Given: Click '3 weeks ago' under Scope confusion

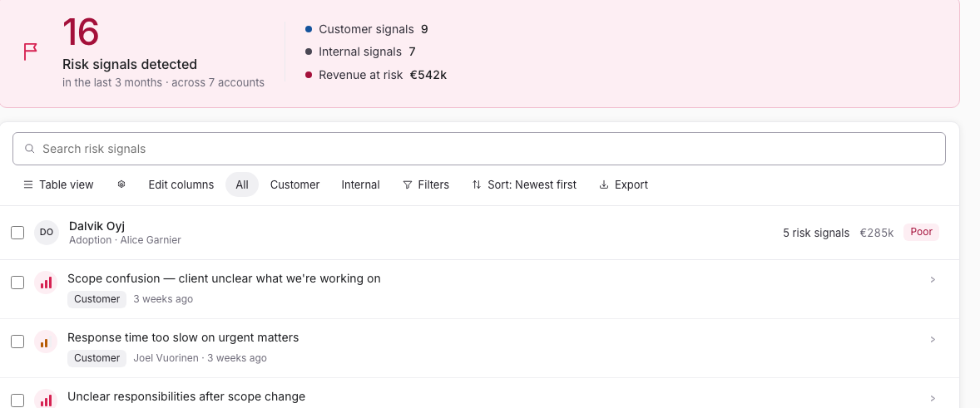Looking at the screenshot, I should click(163, 299).
